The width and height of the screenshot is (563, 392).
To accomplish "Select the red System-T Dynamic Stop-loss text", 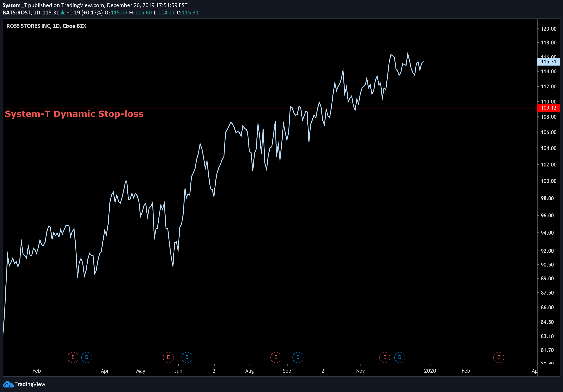I will pyautogui.click(x=74, y=114).
